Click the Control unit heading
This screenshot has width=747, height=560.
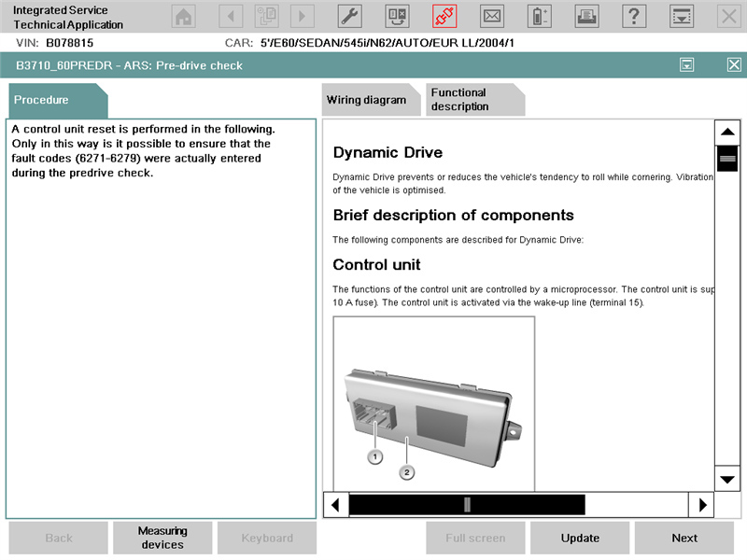point(376,265)
